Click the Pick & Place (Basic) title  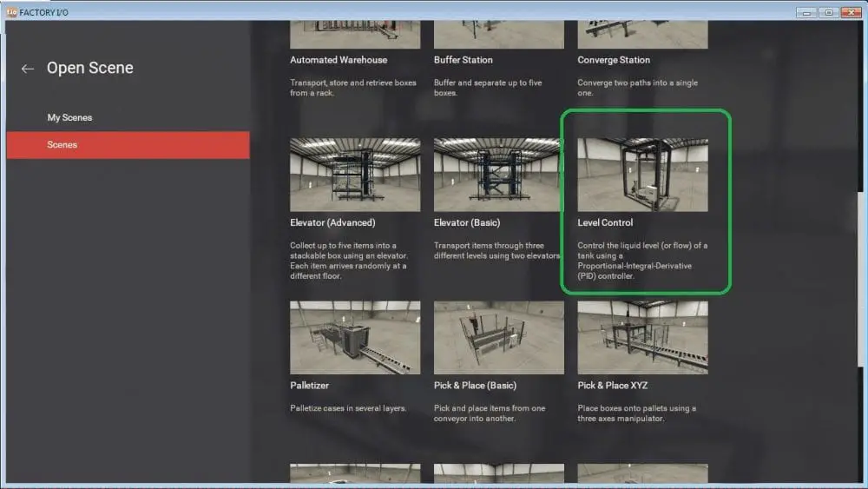[475, 386]
